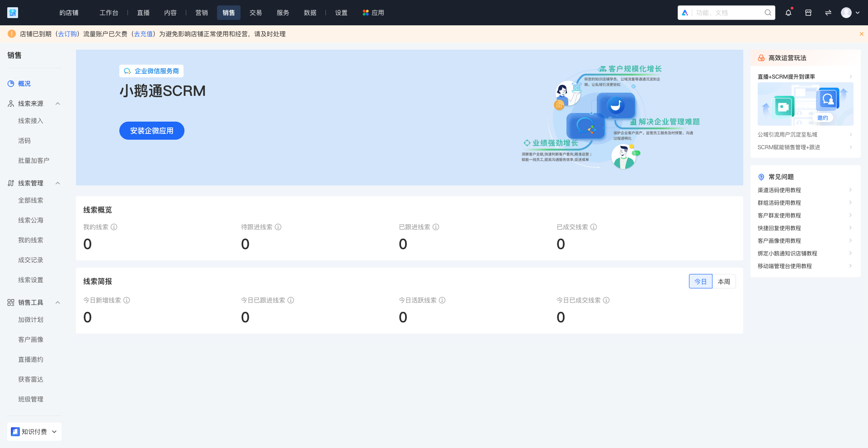Click info icon next to 今日已成交线索

(606, 300)
